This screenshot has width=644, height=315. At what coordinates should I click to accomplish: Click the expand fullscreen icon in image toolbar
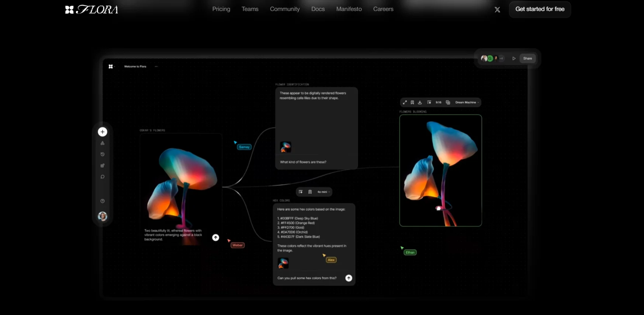(x=405, y=102)
